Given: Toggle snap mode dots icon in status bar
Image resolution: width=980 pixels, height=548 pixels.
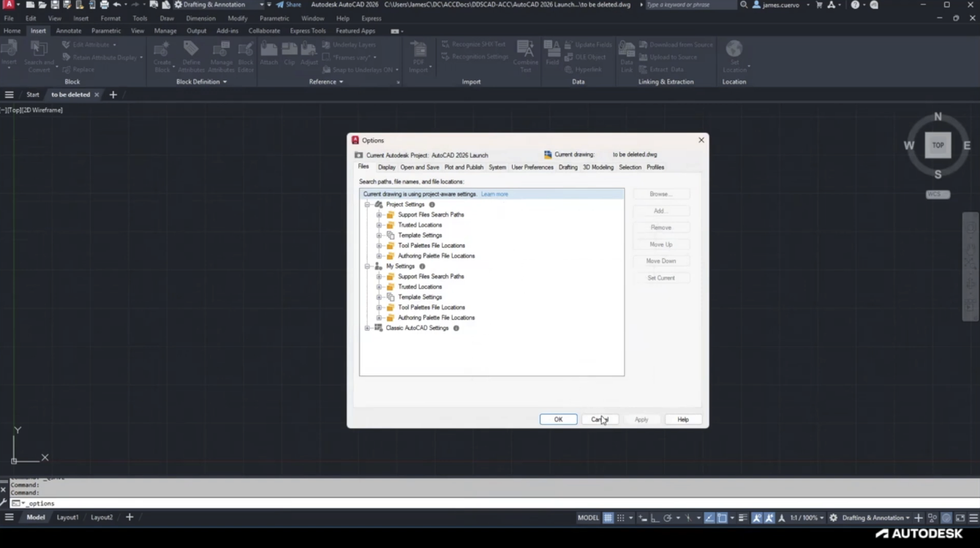Looking at the screenshot, I should [620, 518].
